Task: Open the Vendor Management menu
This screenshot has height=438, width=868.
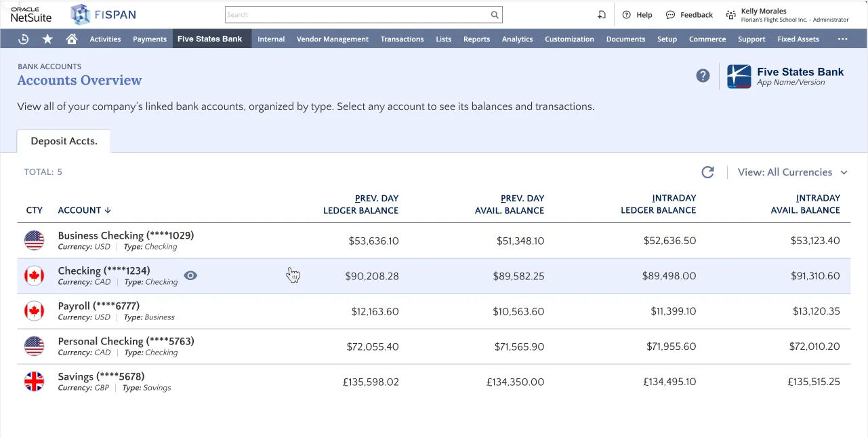Action: coord(333,39)
